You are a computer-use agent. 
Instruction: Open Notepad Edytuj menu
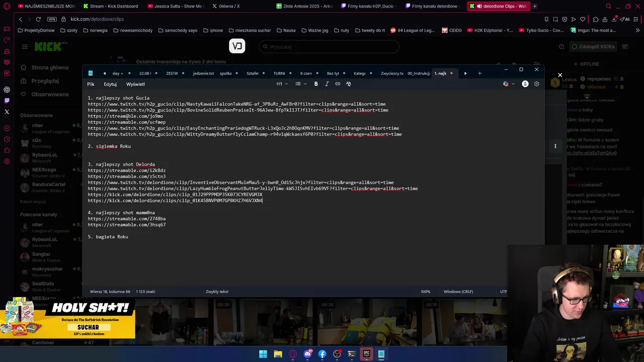tap(110, 84)
